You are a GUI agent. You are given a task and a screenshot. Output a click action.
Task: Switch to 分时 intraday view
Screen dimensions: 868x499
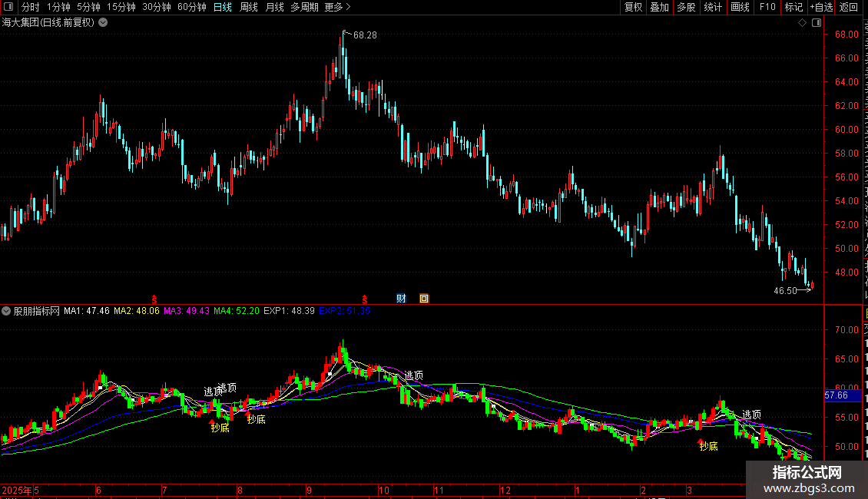tap(31, 7)
